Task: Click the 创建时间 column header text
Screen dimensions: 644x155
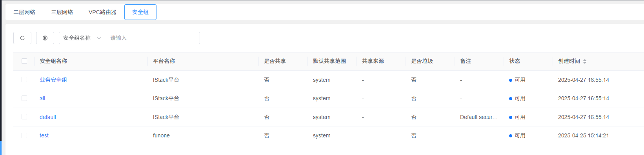Action: [x=569, y=61]
